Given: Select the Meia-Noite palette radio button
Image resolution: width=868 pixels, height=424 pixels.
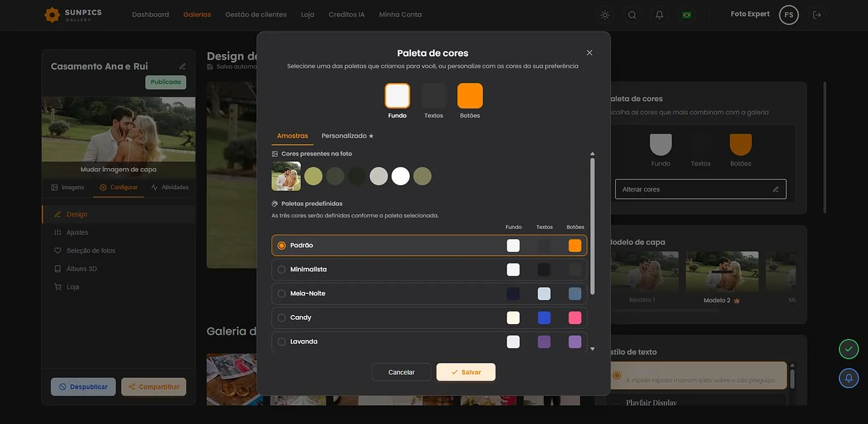Looking at the screenshot, I should coord(281,294).
